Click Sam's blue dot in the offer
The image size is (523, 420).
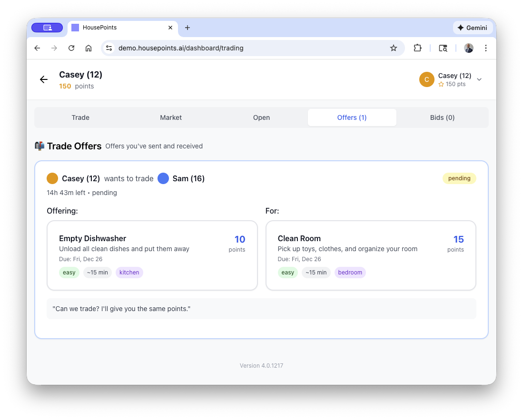coord(163,178)
